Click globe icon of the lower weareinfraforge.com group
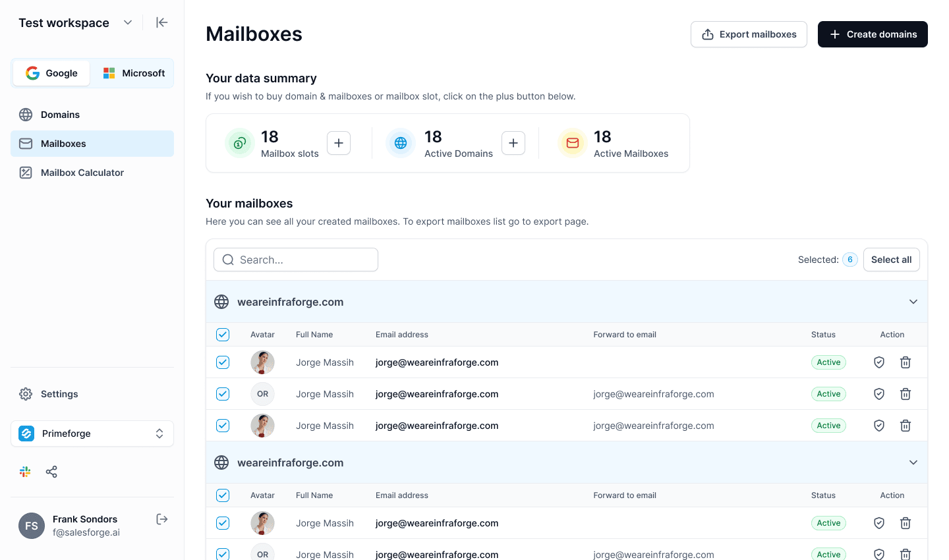 [221, 462]
